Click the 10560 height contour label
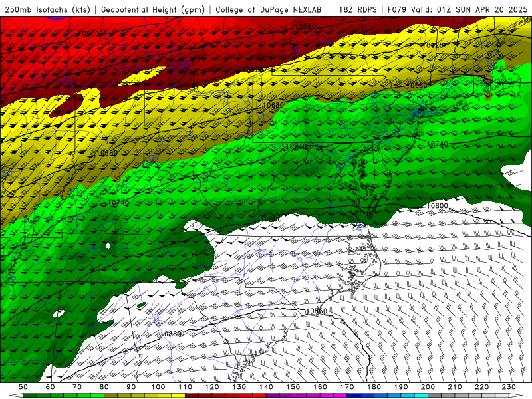The height and width of the screenshot is (399, 532). pyautogui.click(x=305, y=26)
